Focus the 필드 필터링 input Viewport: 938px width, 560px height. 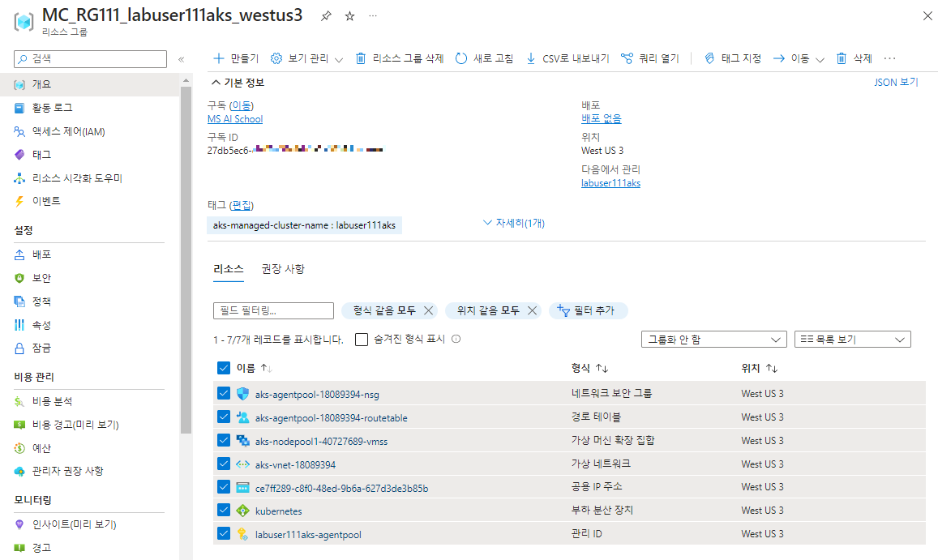[273, 310]
